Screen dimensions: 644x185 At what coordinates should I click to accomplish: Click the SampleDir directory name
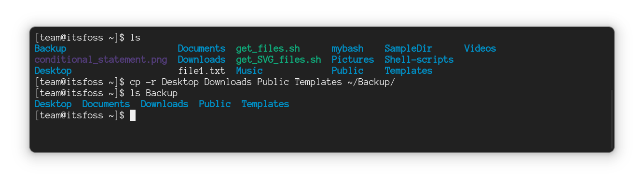coord(409,49)
